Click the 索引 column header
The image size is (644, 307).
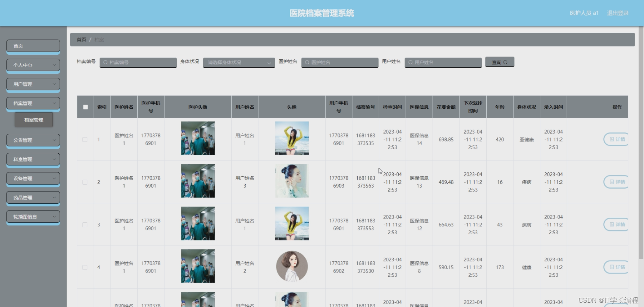pyautogui.click(x=102, y=107)
